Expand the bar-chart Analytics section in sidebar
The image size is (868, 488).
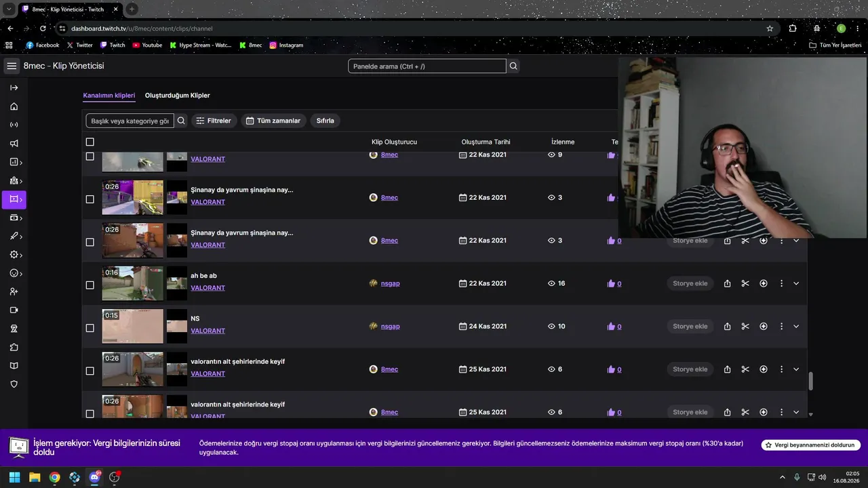coord(16,162)
